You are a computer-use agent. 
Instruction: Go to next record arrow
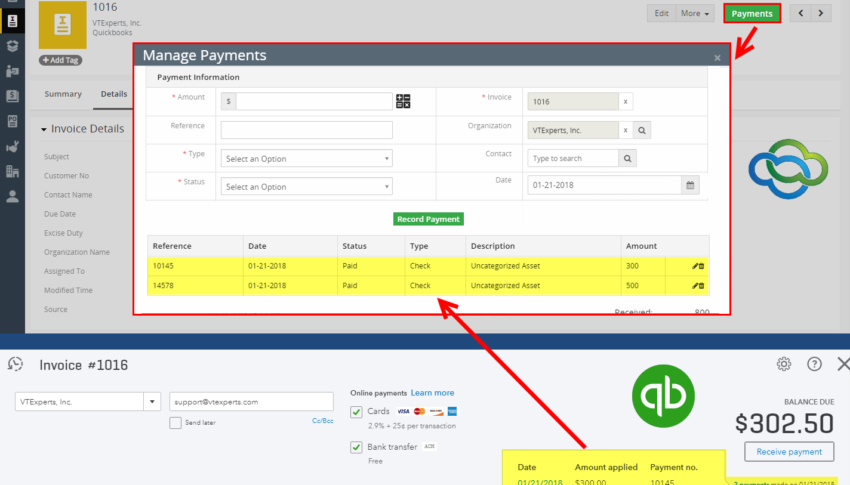point(821,14)
